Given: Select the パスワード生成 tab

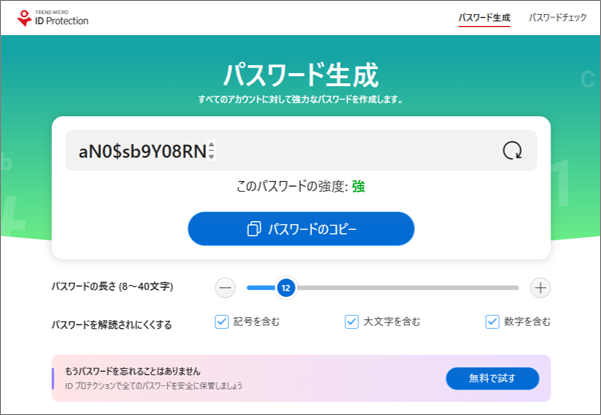Looking at the screenshot, I should click(484, 18).
